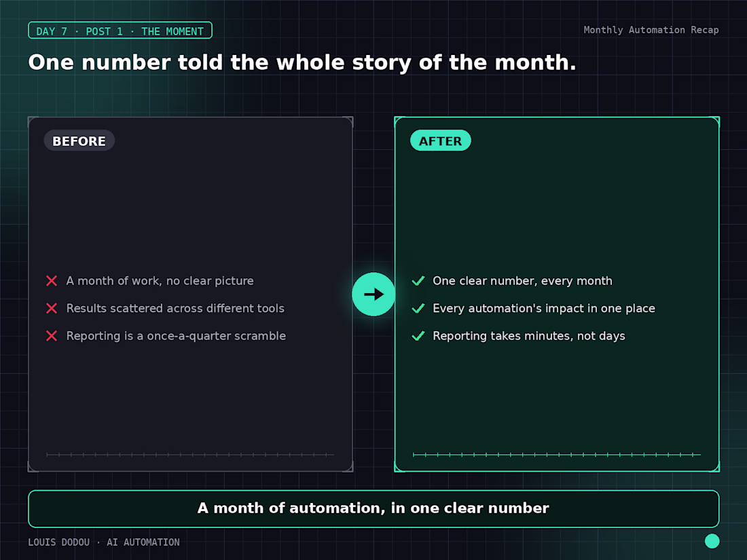Screen dimensions: 747x560
Task: Select the AFTER pill label
Action: click(441, 141)
